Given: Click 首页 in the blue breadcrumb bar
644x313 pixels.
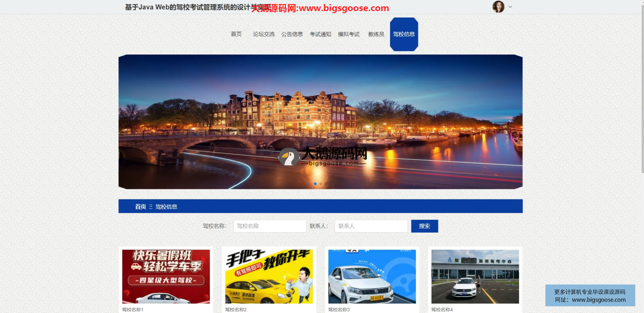Looking at the screenshot, I should click(x=141, y=207).
